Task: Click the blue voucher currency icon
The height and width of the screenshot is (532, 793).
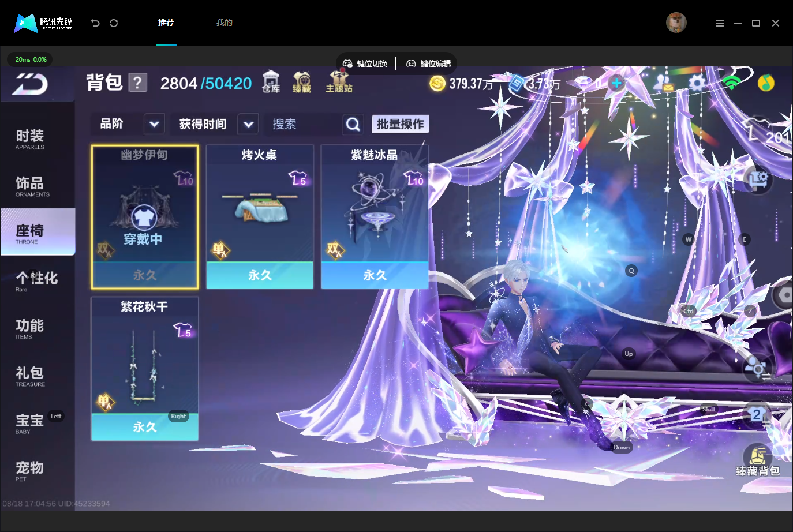Action: 517,83
